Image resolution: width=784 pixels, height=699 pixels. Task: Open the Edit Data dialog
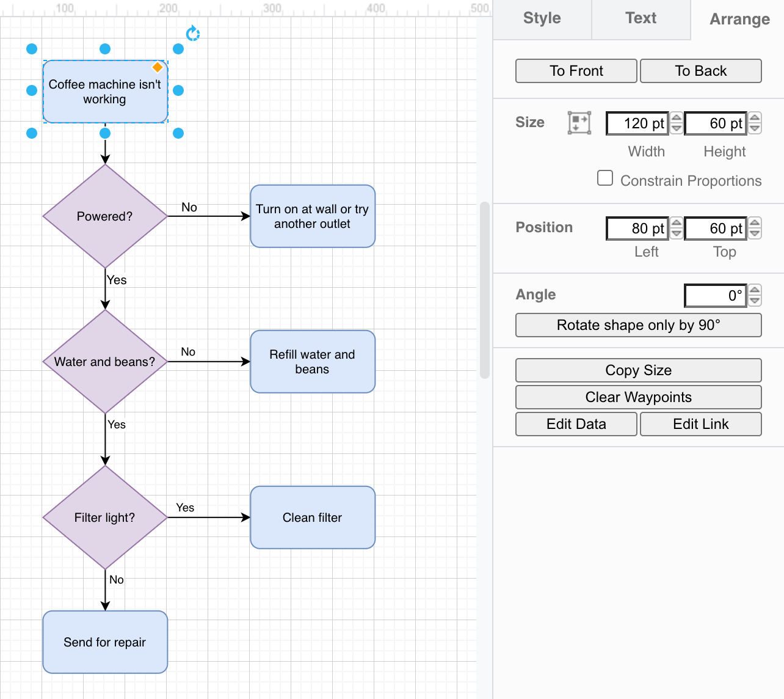click(575, 423)
